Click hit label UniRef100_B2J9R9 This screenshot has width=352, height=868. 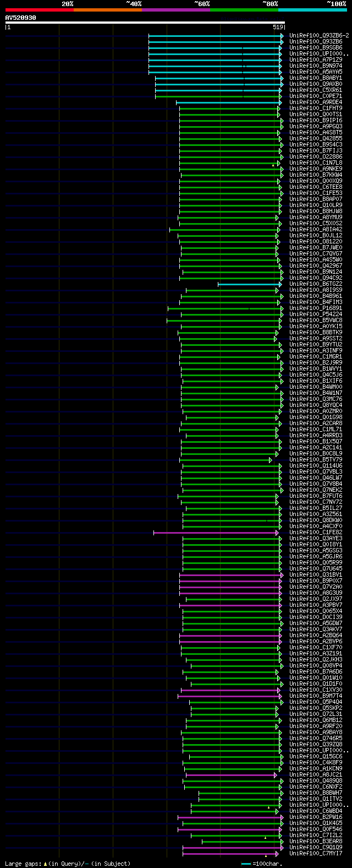[x=316, y=362]
